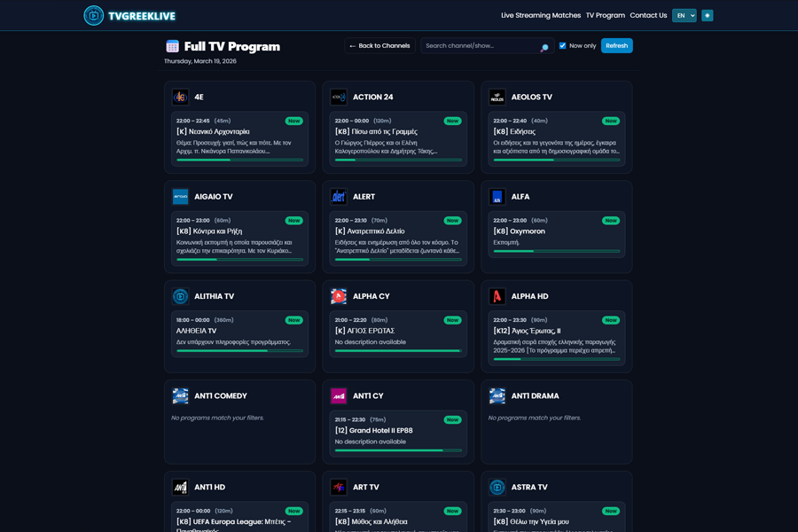Click the calendar icon beside Full TV Program
798x532 pixels.
tap(173, 46)
